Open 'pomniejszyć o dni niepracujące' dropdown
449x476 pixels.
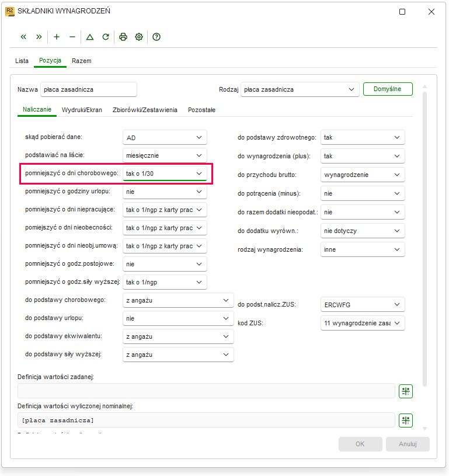point(165,210)
